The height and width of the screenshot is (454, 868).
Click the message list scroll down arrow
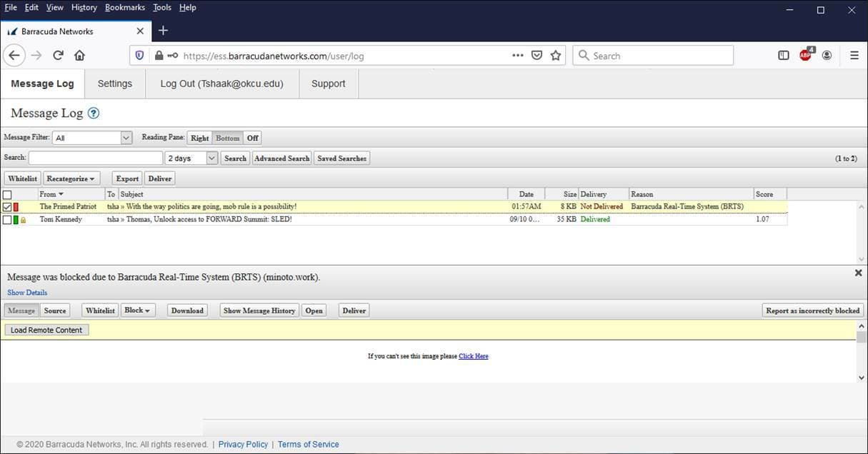pyautogui.click(x=861, y=259)
